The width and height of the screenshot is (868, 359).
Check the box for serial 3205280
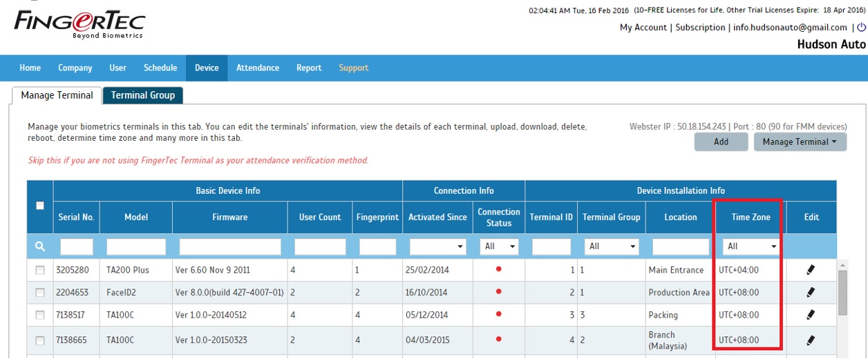coord(40,270)
